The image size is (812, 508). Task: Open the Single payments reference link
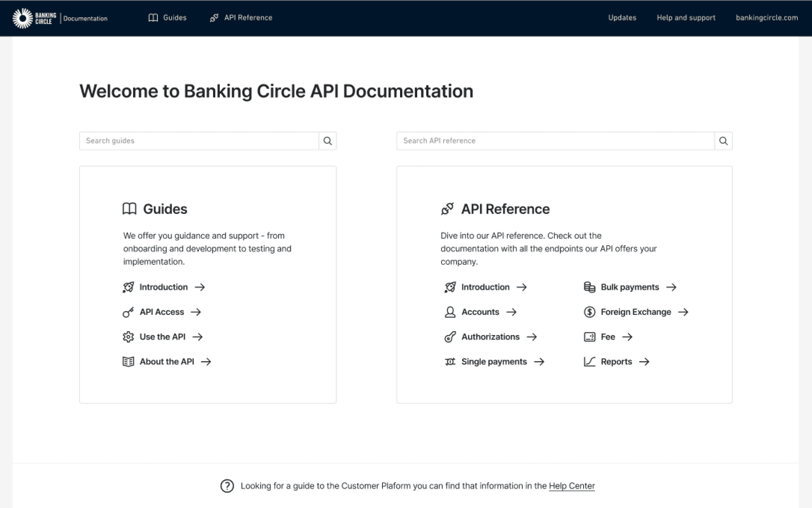494,362
